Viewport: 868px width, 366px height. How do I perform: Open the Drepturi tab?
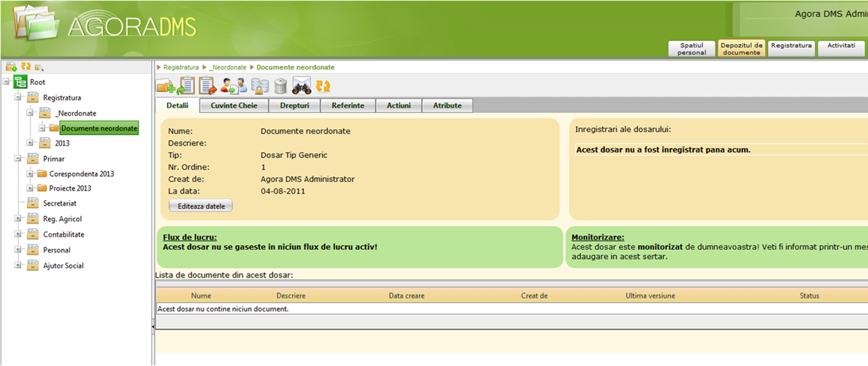pos(294,106)
